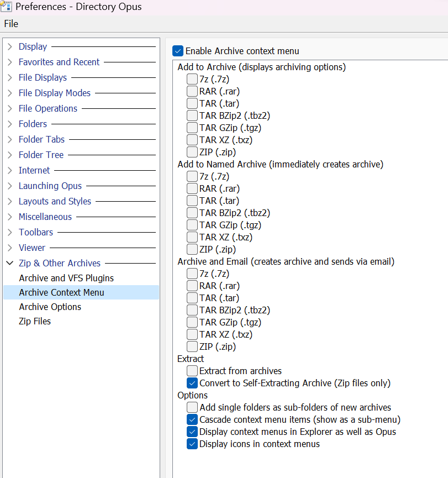Tick TAR GZip (.tgz) under Archive and Email
The height and width of the screenshot is (478, 448).
pos(192,322)
